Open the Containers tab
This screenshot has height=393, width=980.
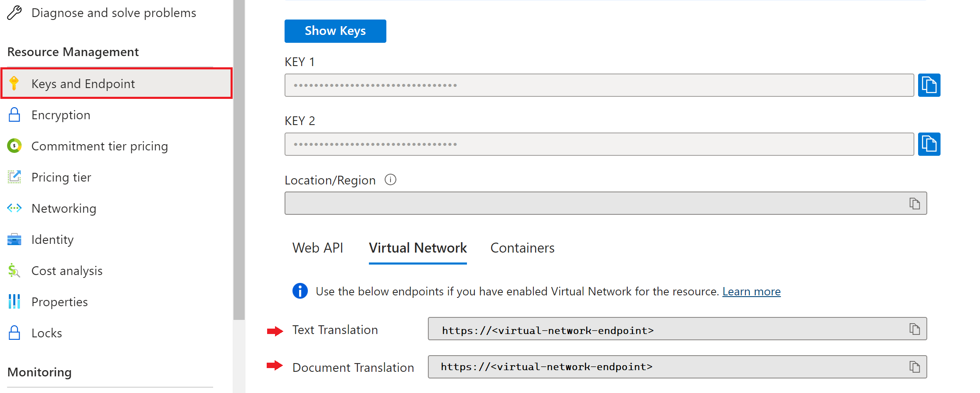click(523, 248)
